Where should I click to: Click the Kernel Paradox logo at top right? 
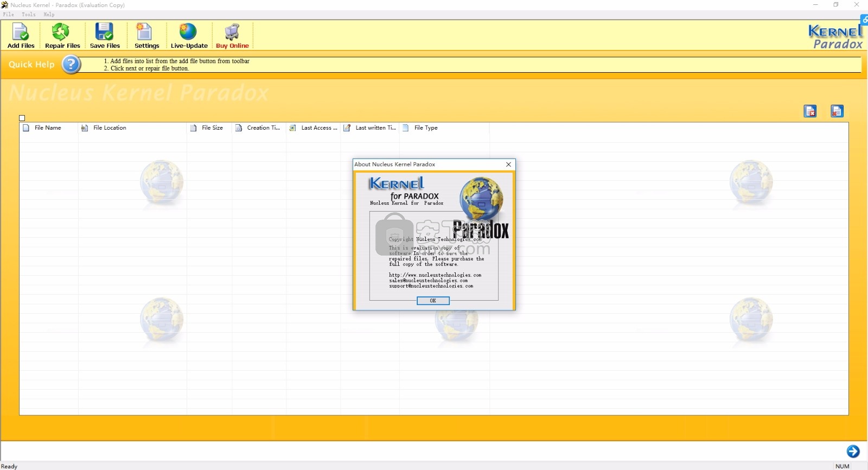click(835, 37)
